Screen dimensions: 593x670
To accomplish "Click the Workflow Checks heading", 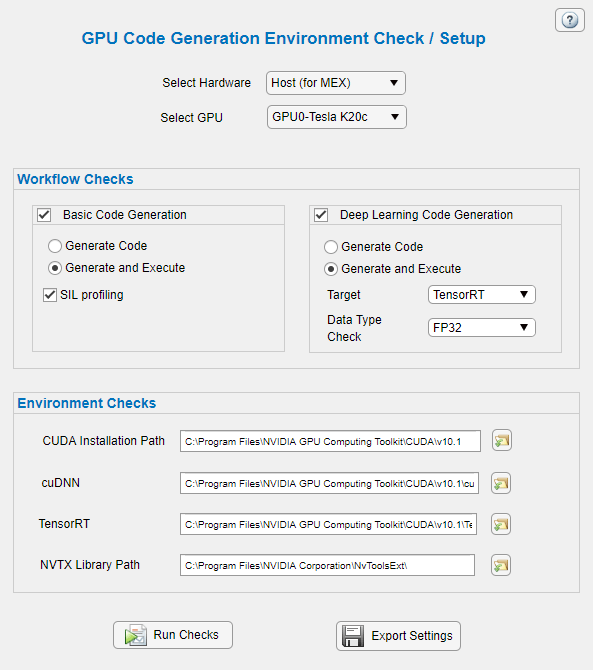I will [75, 179].
